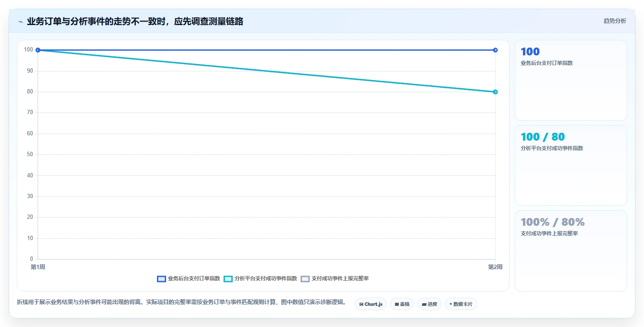644x327 pixels.
Task: Select the 进度 tag chip
Action: 429,304
